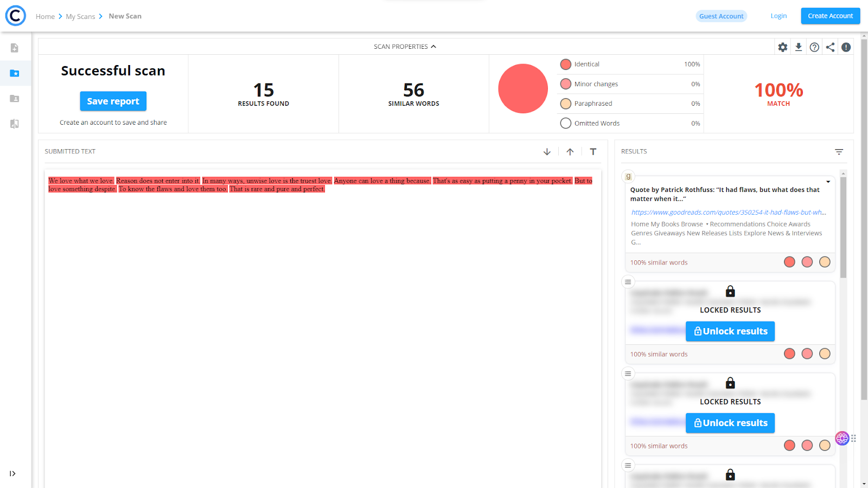Click the Create Account button
The height and width of the screenshot is (488, 868).
831,16
